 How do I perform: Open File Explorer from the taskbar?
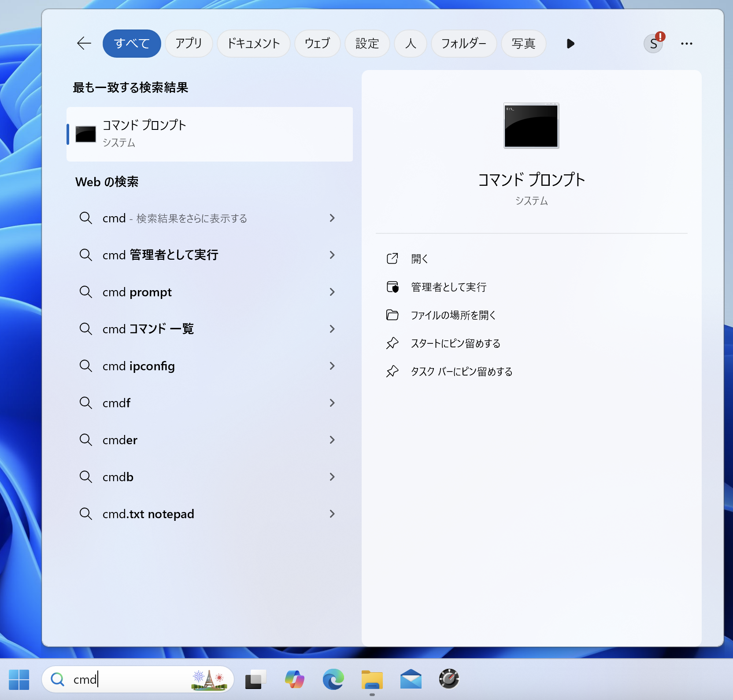372,679
